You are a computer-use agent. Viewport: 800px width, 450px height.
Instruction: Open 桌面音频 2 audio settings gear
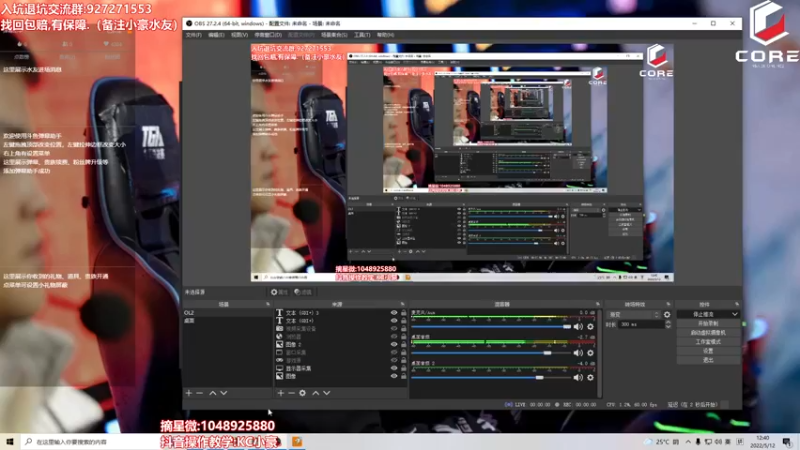coord(590,378)
